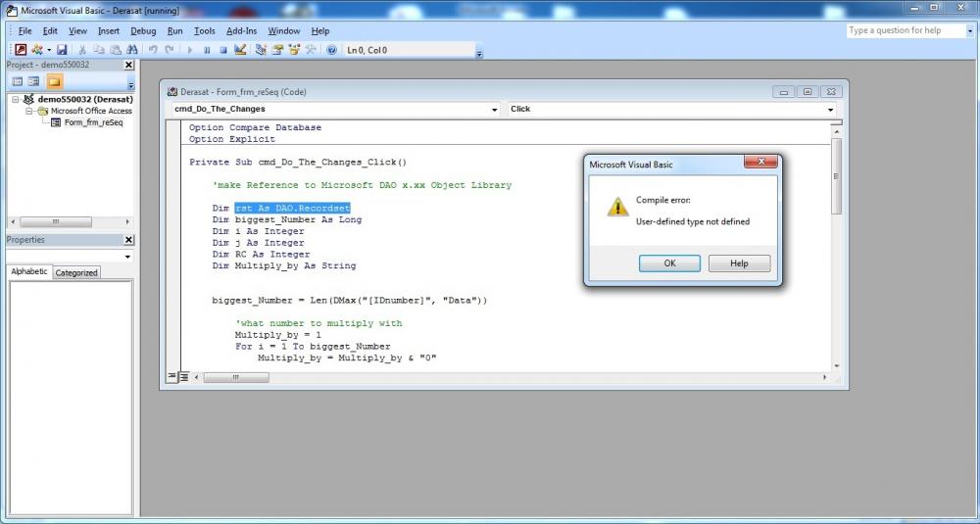Click Full Module View button in code window
980x524 pixels.
184,377
